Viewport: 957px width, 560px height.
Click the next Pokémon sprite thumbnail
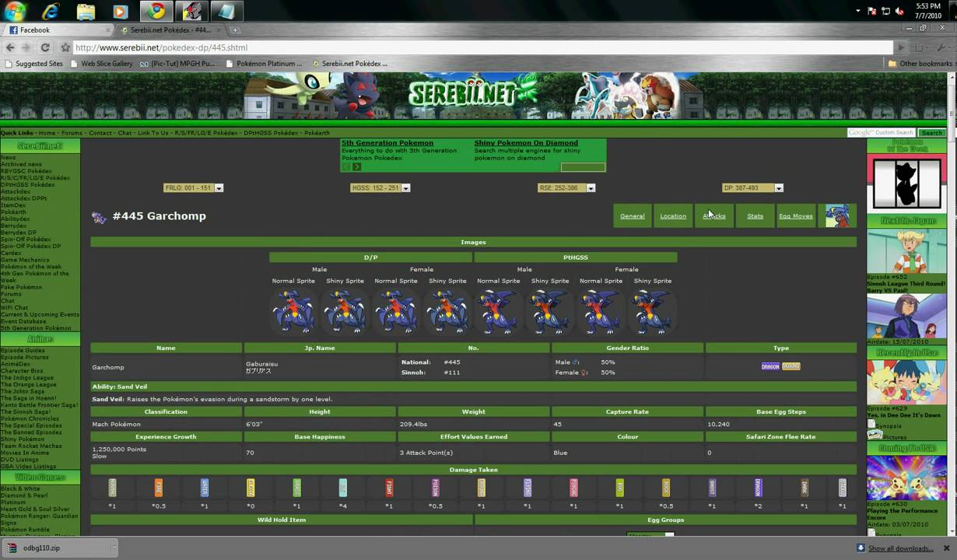click(x=837, y=216)
